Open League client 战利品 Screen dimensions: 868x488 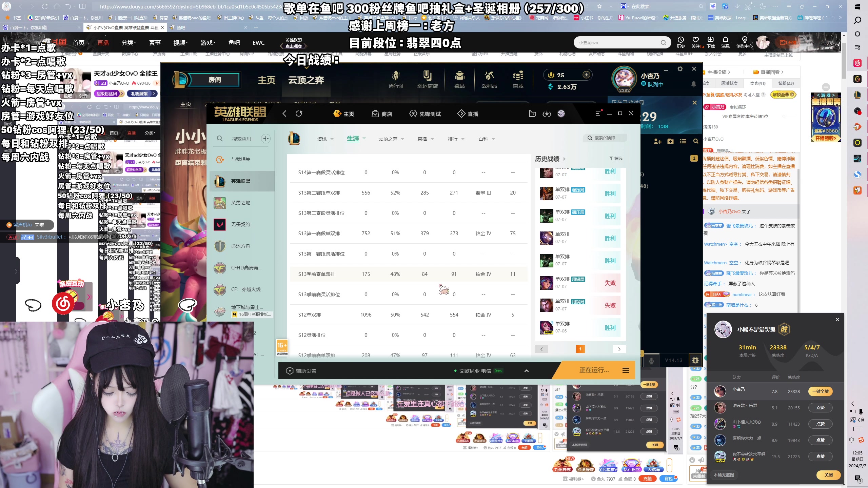tap(489, 80)
